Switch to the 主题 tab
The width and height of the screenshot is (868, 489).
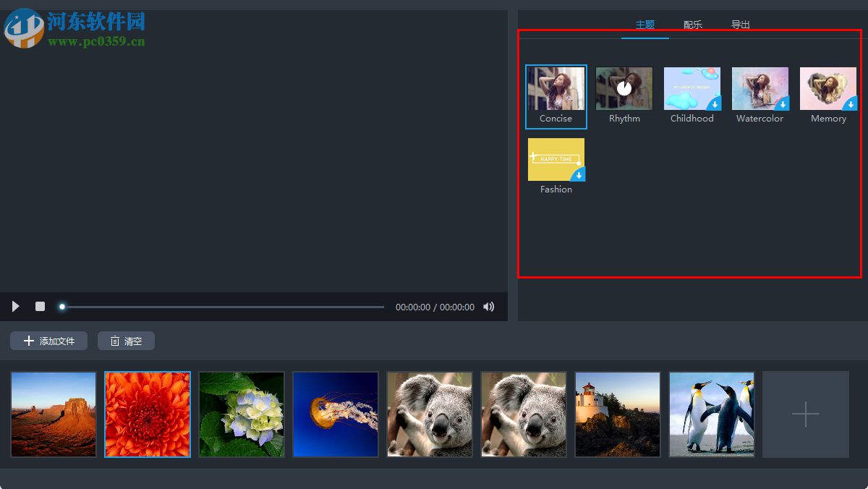coord(645,25)
